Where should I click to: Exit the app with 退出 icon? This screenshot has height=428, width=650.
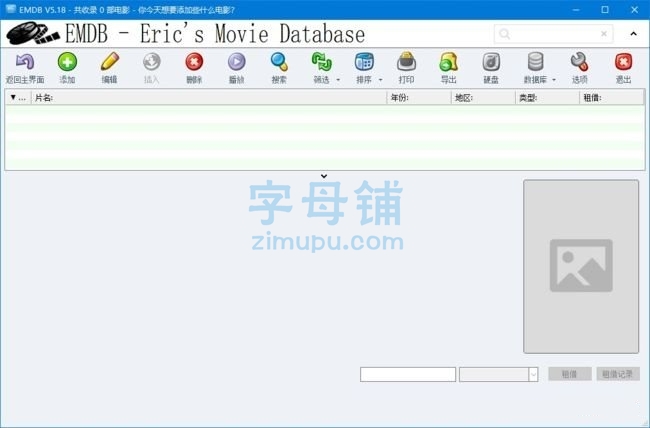(x=623, y=62)
